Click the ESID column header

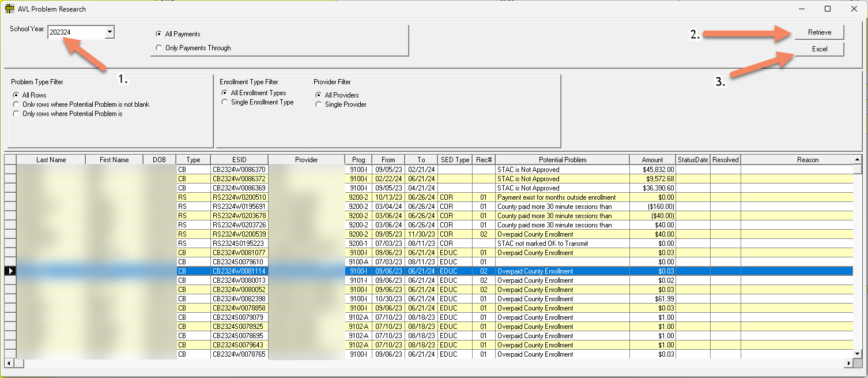click(239, 160)
